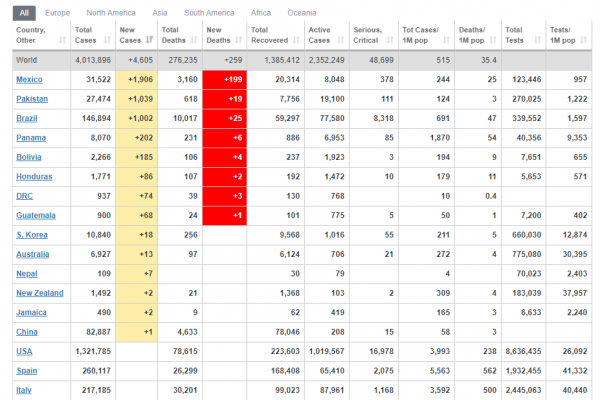Sort Active Cases column arrows
Image resolution: width=600 pixels, height=400 pixels.
coord(341,40)
